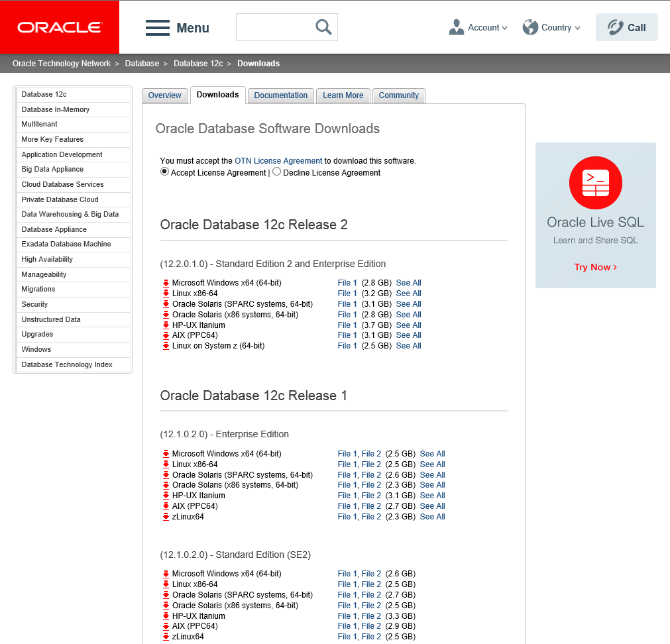This screenshot has height=644, width=670.
Task: Click File 1 for Linux on System z
Action: 347,346
